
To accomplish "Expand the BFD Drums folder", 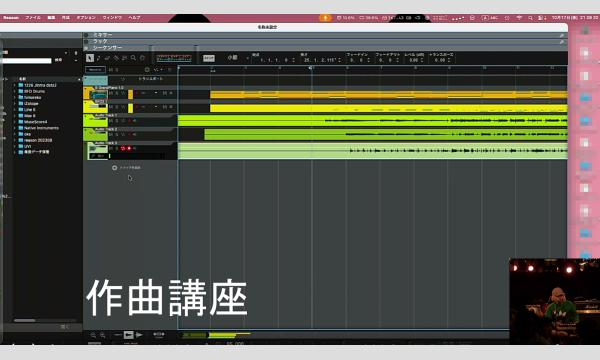I will click(x=15, y=91).
